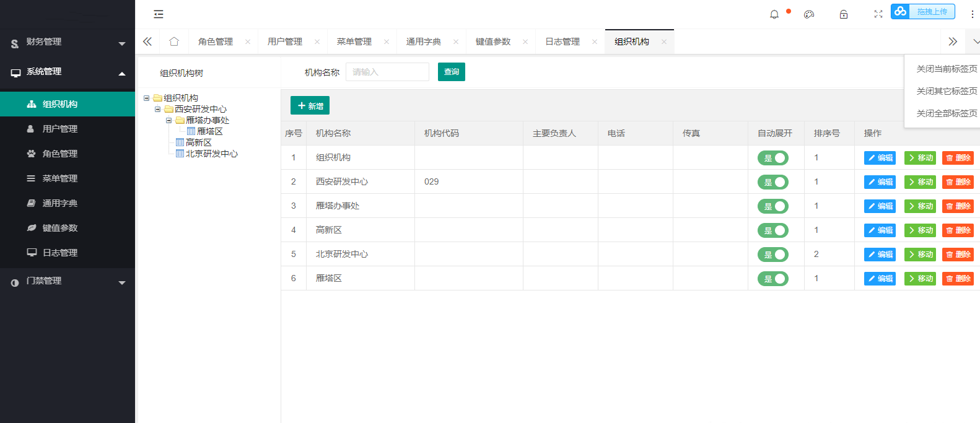Open the theme palette icon
The height and width of the screenshot is (423, 980).
[809, 14]
